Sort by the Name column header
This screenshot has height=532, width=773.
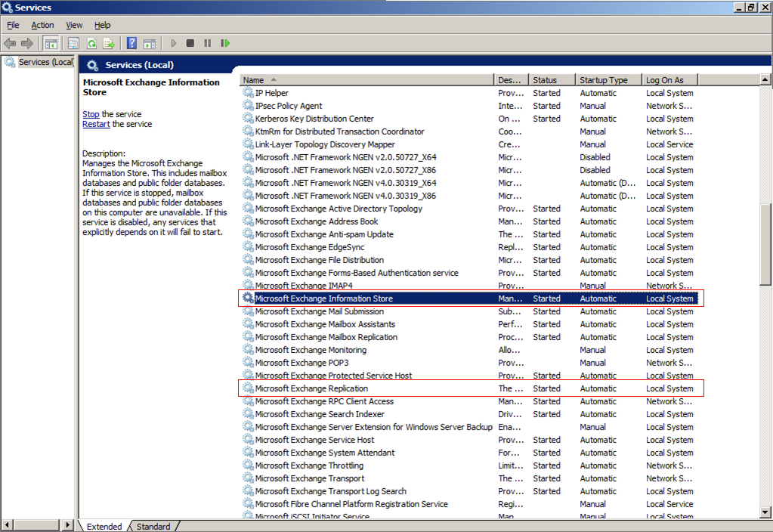[366, 80]
